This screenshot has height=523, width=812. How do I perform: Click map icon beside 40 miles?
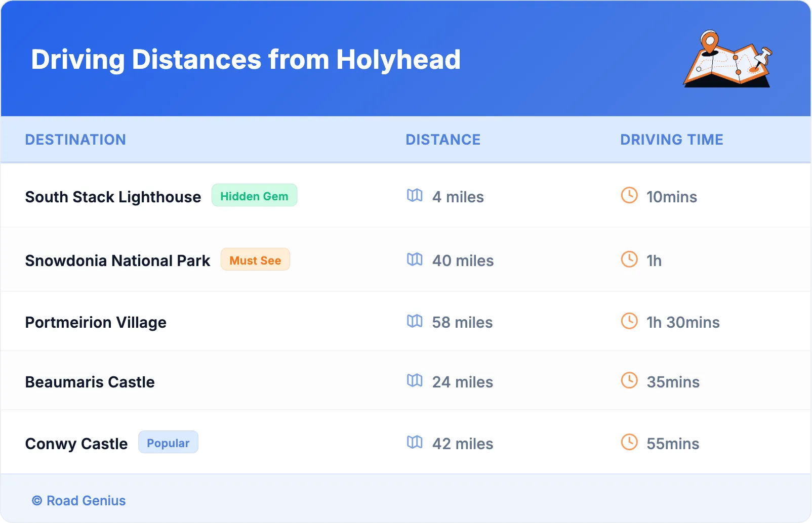coord(415,259)
